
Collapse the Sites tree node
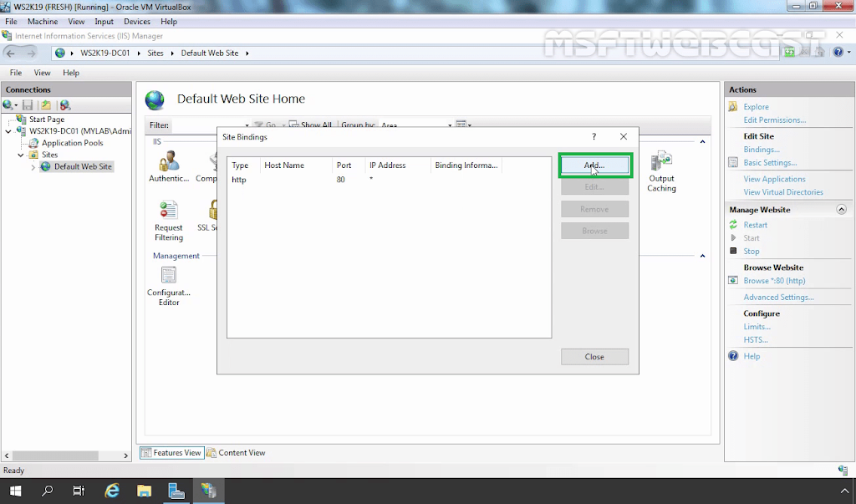click(21, 155)
